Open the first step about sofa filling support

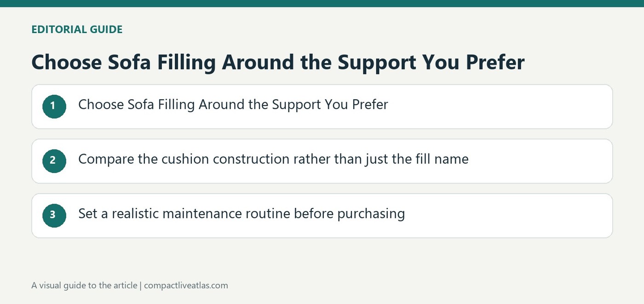tap(233, 105)
